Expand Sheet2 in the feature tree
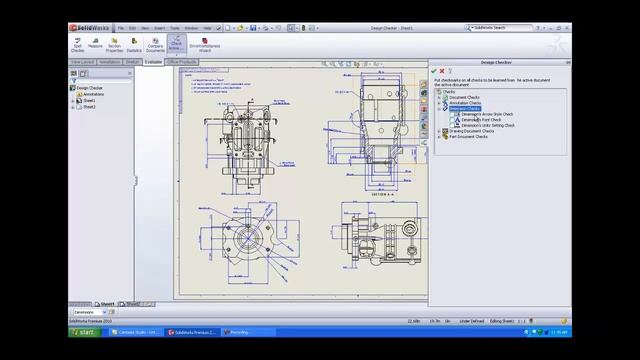 click(73, 107)
